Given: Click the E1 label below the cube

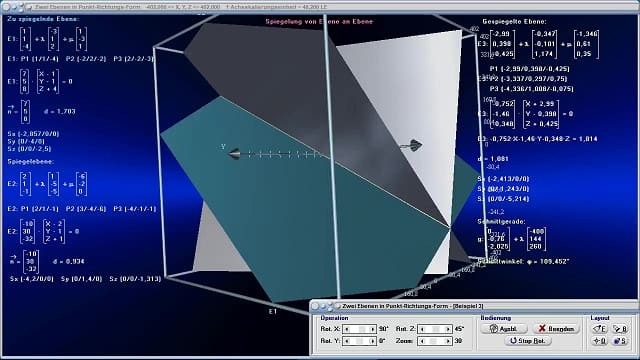Looking at the screenshot, I should tap(272, 311).
